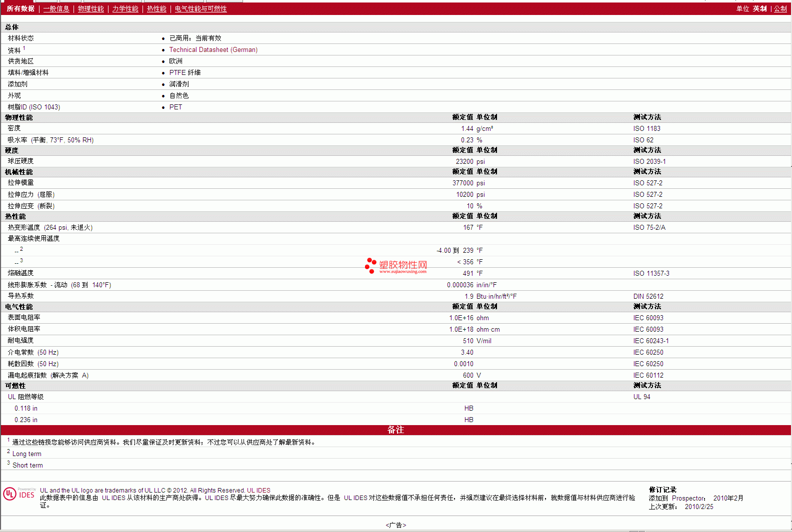Select the last-updated date 2010/2/25
792x532 pixels.
(699, 507)
